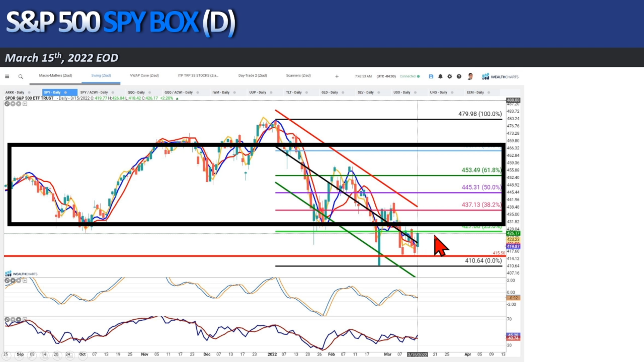This screenshot has width=644, height=362.
Task: Click the SPDR S&P 500 ETF TRUST title
Action: click(x=29, y=98)
